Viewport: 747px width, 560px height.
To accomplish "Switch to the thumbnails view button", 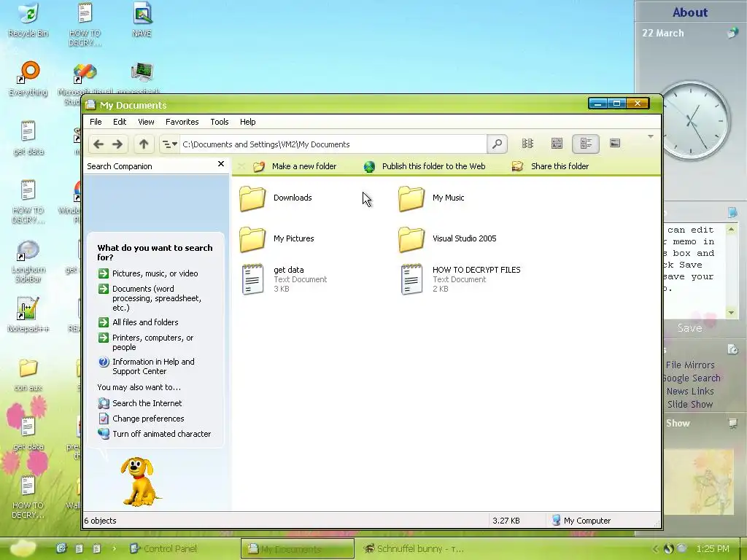I will [x=557, y=144].
